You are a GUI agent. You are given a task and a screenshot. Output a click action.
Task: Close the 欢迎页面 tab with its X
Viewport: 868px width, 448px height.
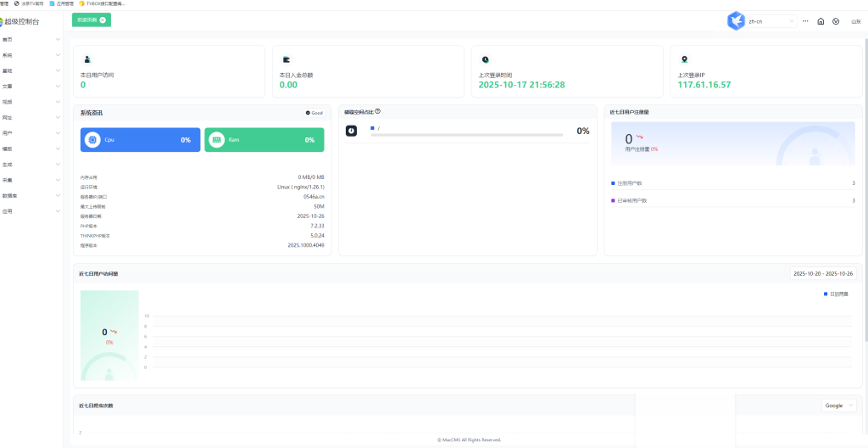(x=103, y=19)
